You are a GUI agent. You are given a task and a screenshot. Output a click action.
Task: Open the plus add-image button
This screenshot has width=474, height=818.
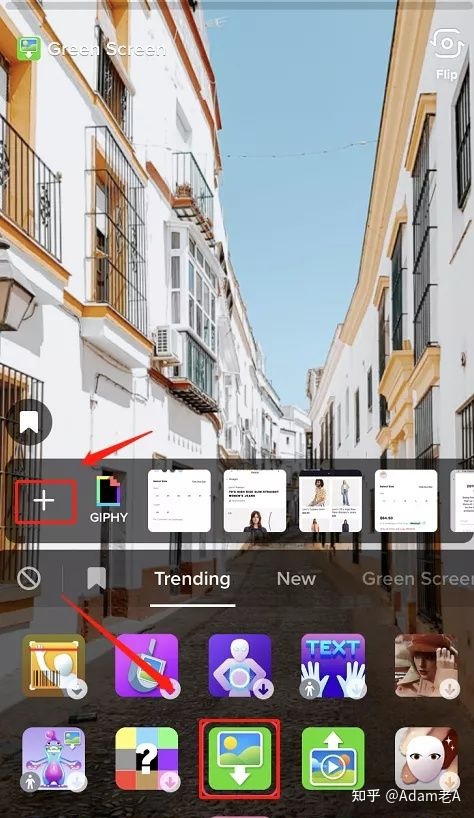44,501
